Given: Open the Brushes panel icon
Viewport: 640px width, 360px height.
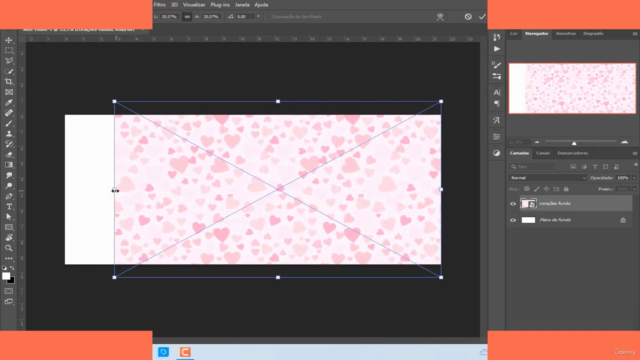Looking at the screenshot, I should pyautogui.click(x=497, y=65).
